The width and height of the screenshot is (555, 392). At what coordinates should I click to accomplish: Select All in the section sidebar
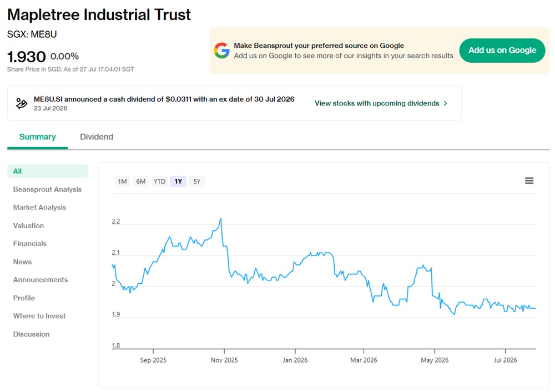[x=47, y=172]
